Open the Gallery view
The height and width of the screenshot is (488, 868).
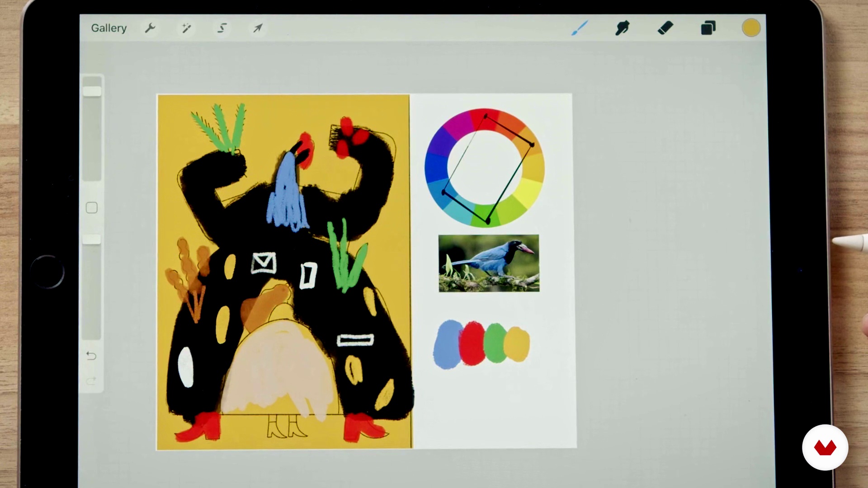coord(108,28)
